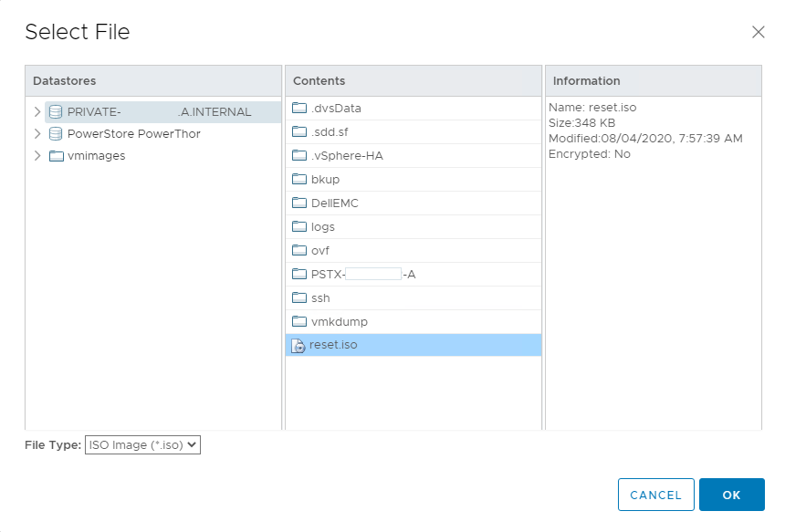Expand the vmimages tree node
The height and width of the screenshot is (532, 785).
click(x=37, y=155)
